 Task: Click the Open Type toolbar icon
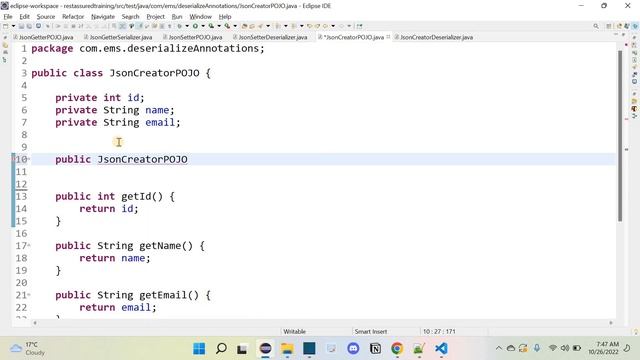pyautogui.click(x=244, y=26)
